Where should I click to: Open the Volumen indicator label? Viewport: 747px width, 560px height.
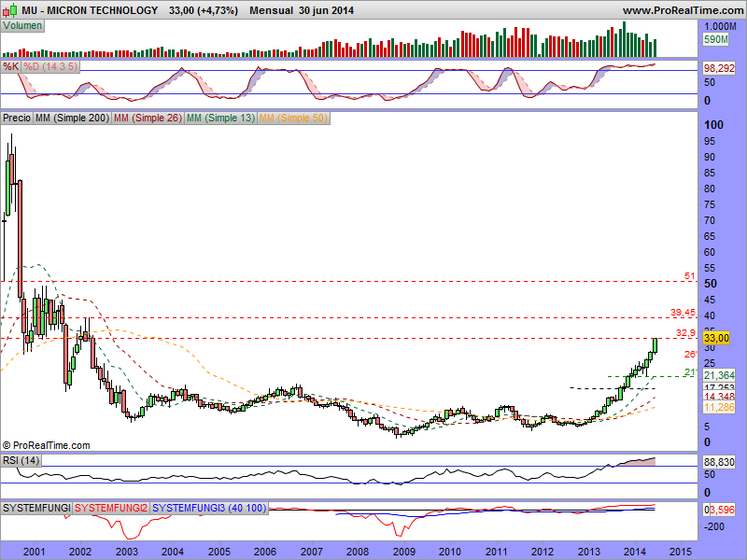(x=22, y=26)
